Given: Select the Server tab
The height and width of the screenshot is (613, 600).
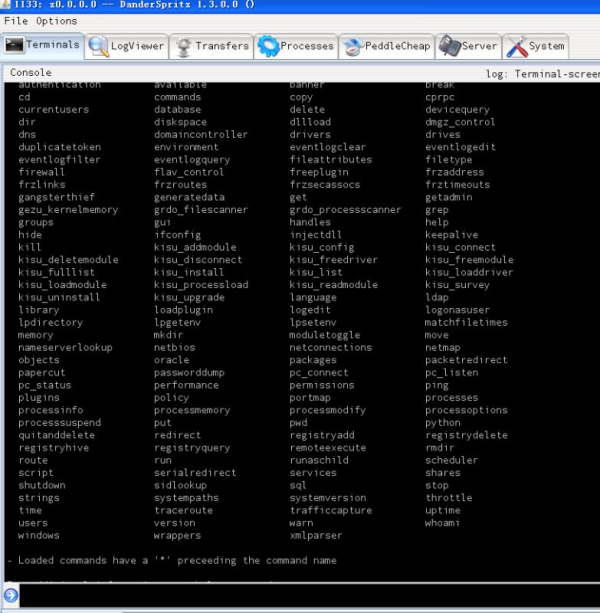Looking at the screenshot, I should (479, 46).
